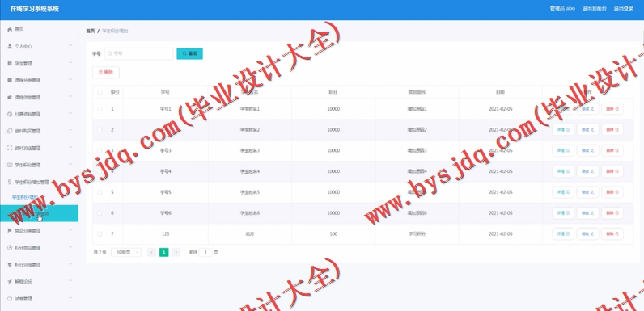
Task: Collapse the 学生积分增加管理 menu chevron
Action: (x=70, y=182)
